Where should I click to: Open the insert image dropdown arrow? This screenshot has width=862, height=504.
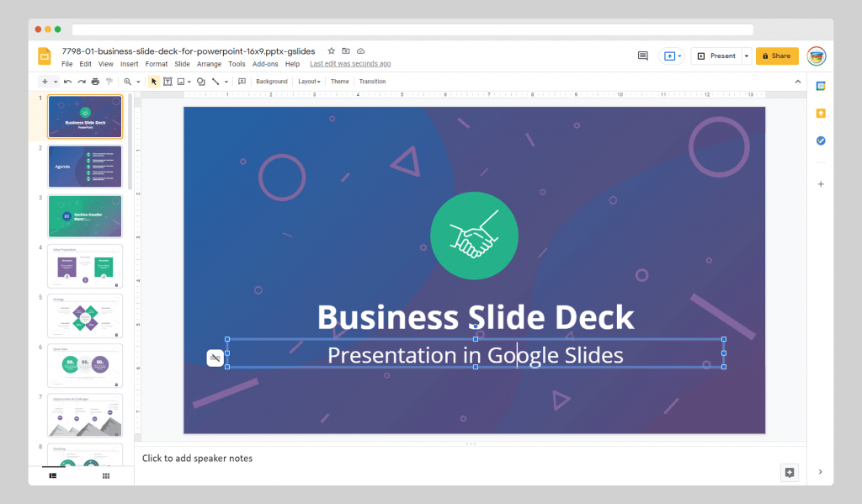point(189,82)
